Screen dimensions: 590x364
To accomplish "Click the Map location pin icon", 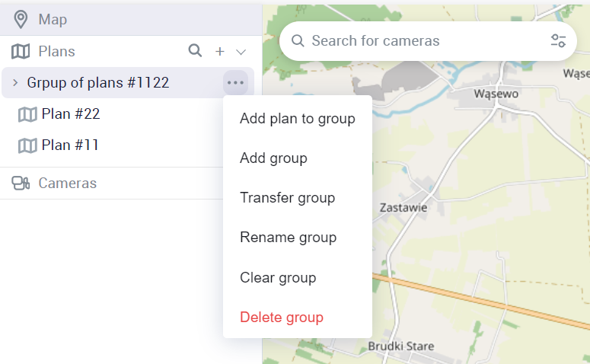I will [21, 19].
